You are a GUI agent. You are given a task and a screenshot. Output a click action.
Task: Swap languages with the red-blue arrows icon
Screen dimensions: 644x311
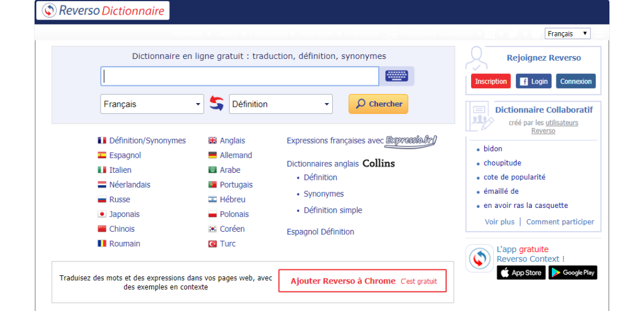216,104
